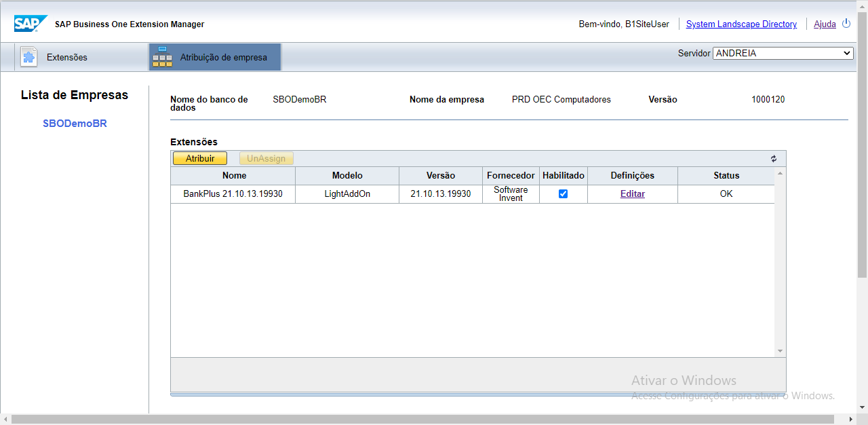Screen dimensions: 868x425
Task: Click the SBODemoBR database name value
Action: click(300, 100)
